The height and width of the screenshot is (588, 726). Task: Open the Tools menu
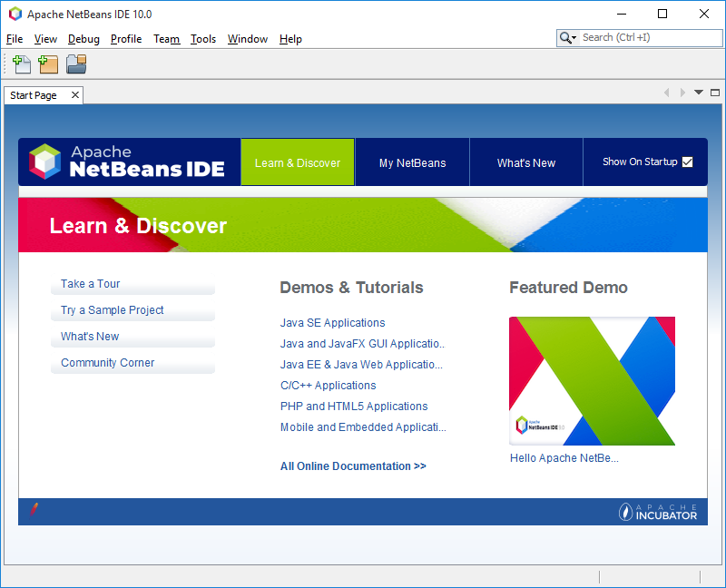click(x=203, y=39)
